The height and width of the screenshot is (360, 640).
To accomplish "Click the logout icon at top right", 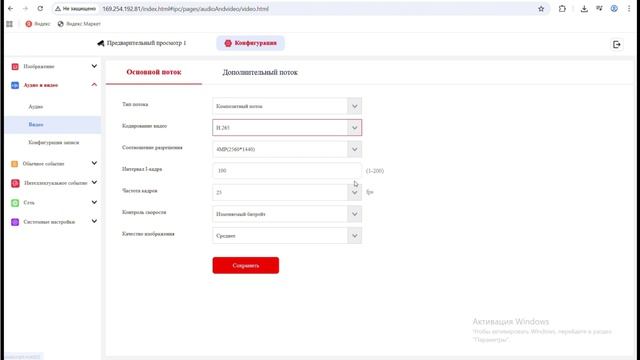I will pos(617,44).
